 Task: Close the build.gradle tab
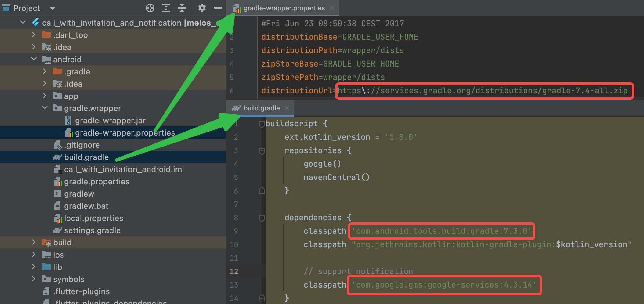[x=287, y=108]
